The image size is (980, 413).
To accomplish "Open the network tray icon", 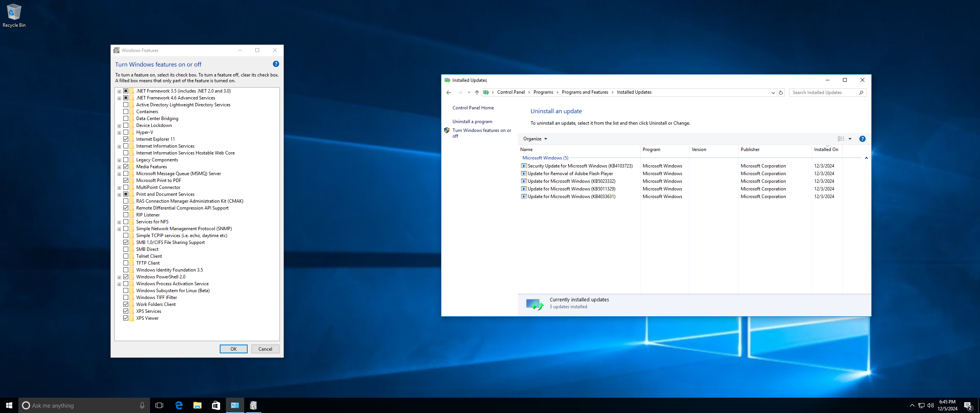I will (921, 405).
